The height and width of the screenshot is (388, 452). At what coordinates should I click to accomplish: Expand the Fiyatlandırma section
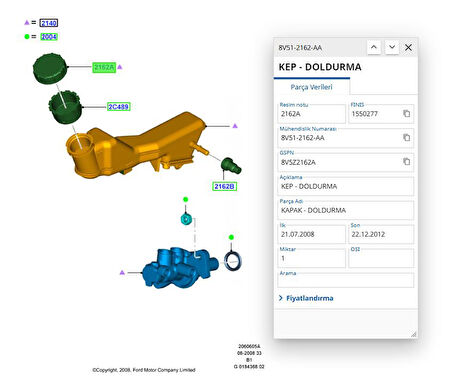pyautogui.click(x=306, y=298)
